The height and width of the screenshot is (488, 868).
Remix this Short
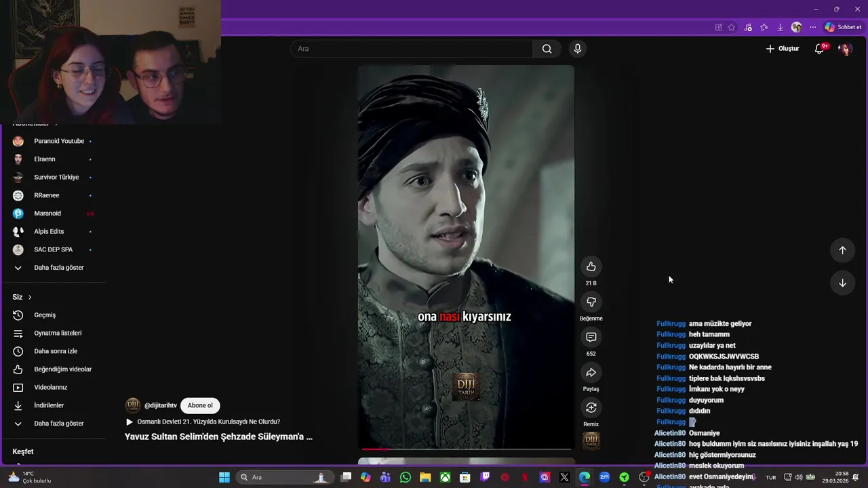[x=591, y=407]
